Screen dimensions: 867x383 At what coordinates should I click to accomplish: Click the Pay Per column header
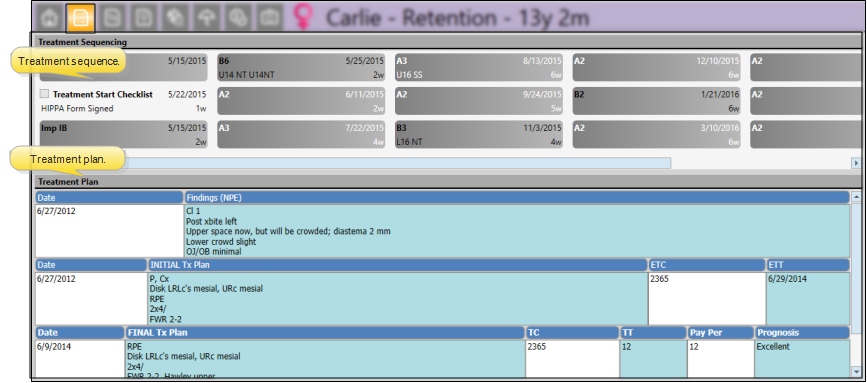click(721, 333)
